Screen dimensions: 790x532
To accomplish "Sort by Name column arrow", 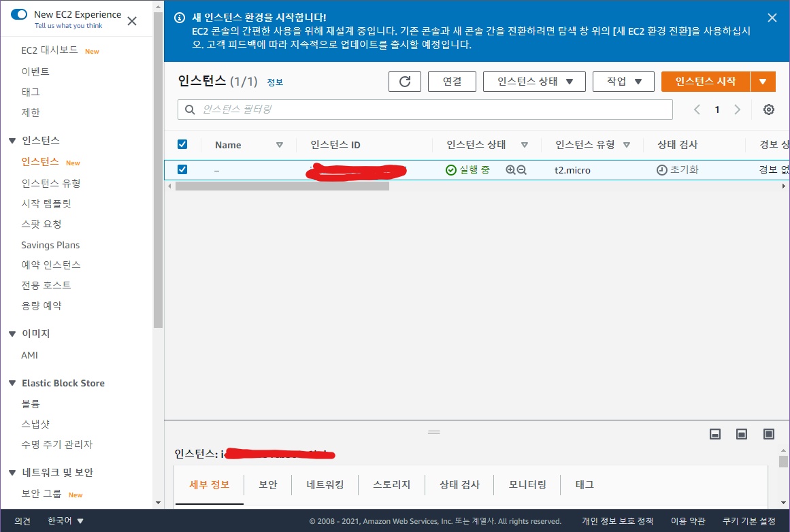I will click(280, 145).
